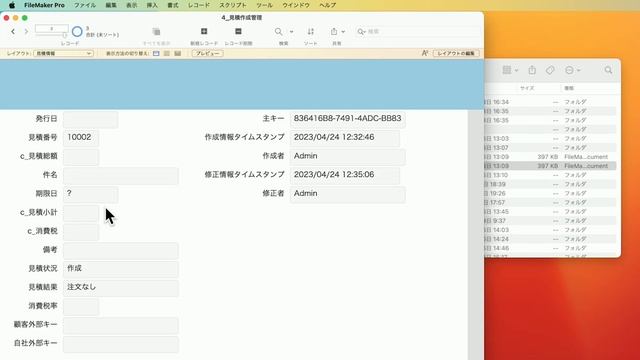The image size is (640, 360).
Task: Open the Find dropdown arrow
Action: pos(291,31)
